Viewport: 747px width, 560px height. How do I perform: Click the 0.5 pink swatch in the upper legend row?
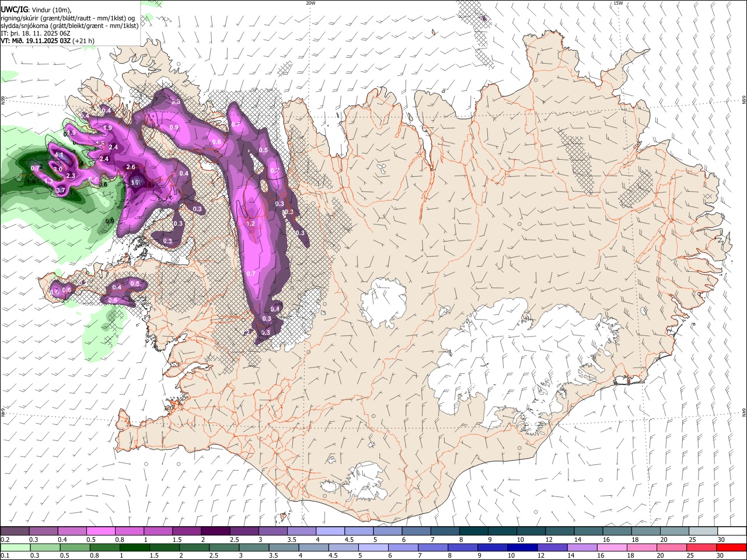[100, 531]
